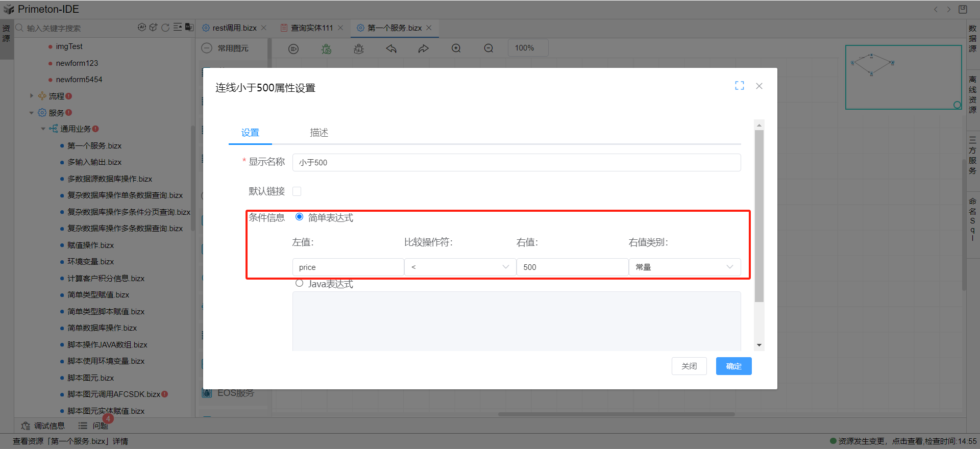Viewport: 980px width, 449px height.
Task: Click the undo arrow in toolbar
Action: coord(391,48)
